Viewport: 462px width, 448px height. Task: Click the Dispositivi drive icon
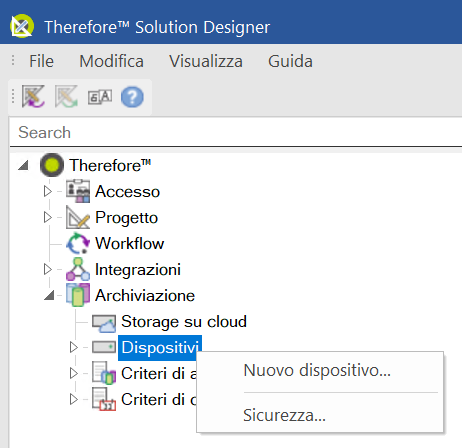pos(104,347)
